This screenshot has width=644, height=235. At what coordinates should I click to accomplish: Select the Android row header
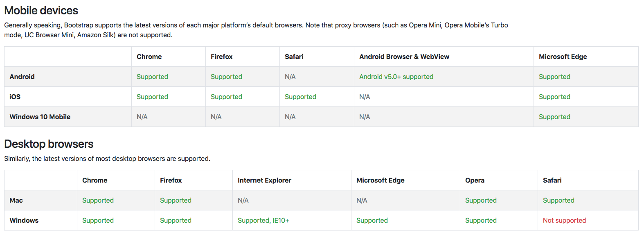pos(22,77)
